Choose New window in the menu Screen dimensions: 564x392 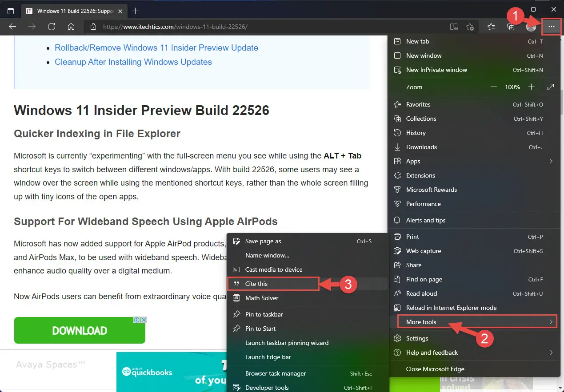pyautogui.click(x=473, y=55)
